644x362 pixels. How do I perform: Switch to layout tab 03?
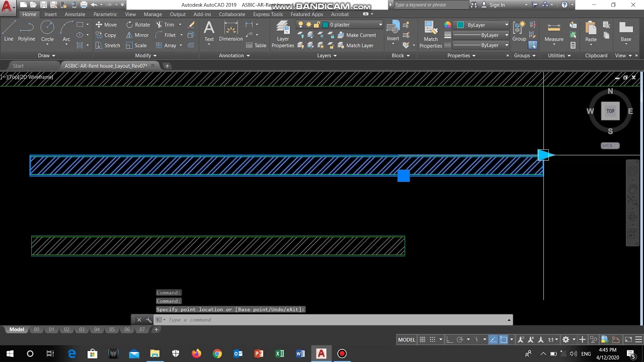tap(82, 330)
